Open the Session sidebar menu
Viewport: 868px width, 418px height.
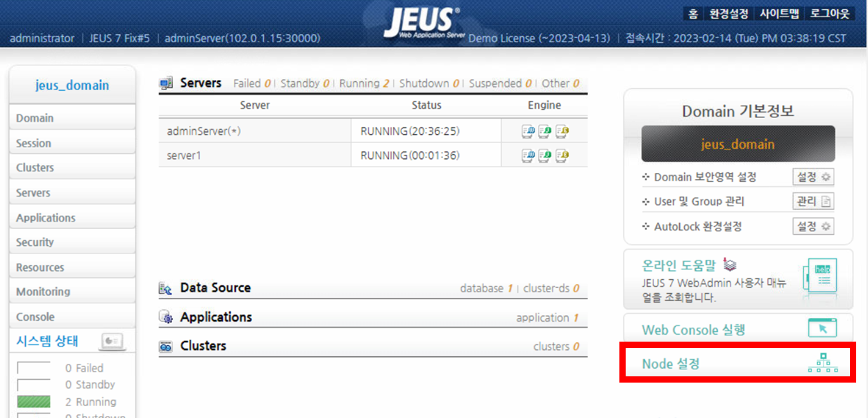tap(72, 143)
